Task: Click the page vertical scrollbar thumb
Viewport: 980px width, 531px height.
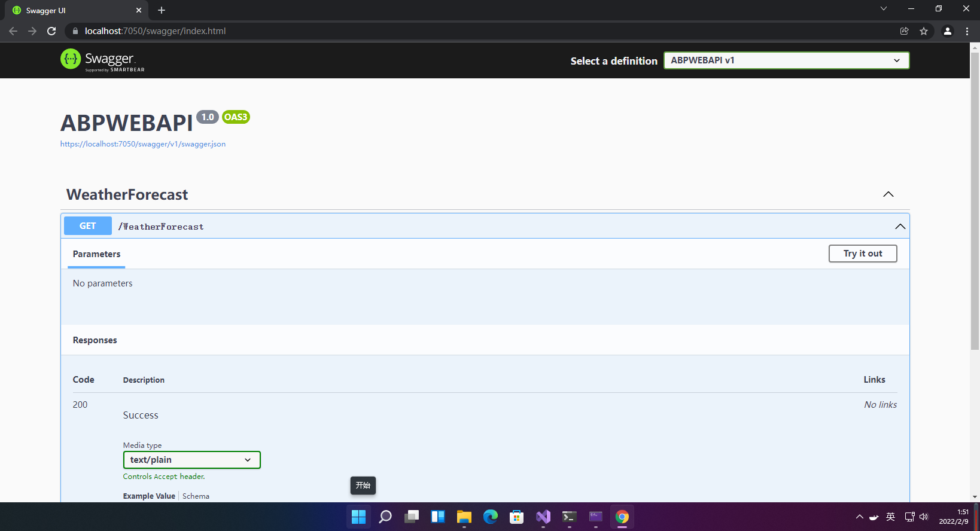Action: [975, 200]
